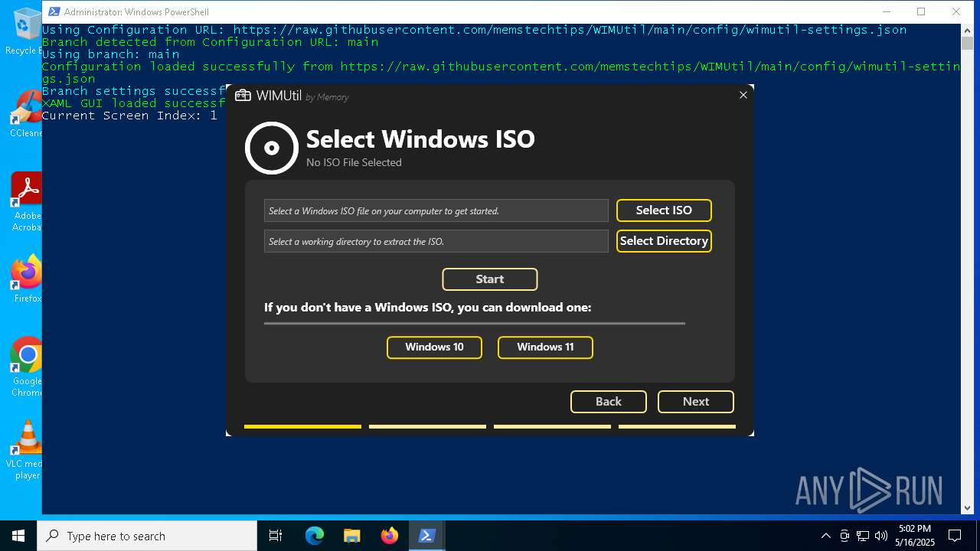Click the 'Using branch: main' console line
980x551 pixels.
coord(110,54)
